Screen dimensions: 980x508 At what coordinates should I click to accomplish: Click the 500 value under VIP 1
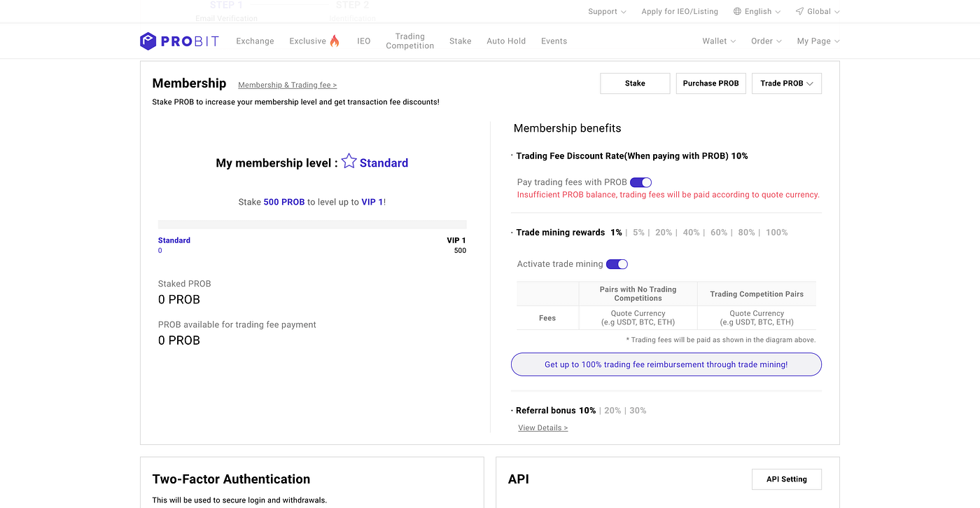tap(460, 251)
